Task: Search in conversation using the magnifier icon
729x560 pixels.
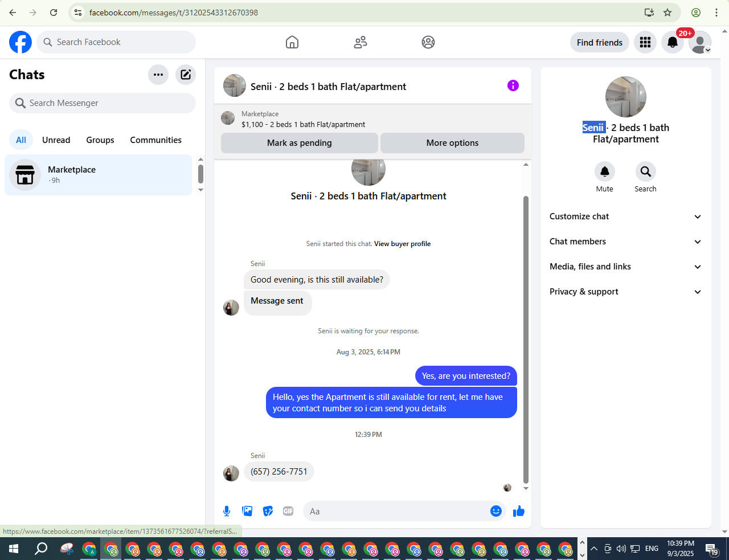Action: [x=646, y=171]
